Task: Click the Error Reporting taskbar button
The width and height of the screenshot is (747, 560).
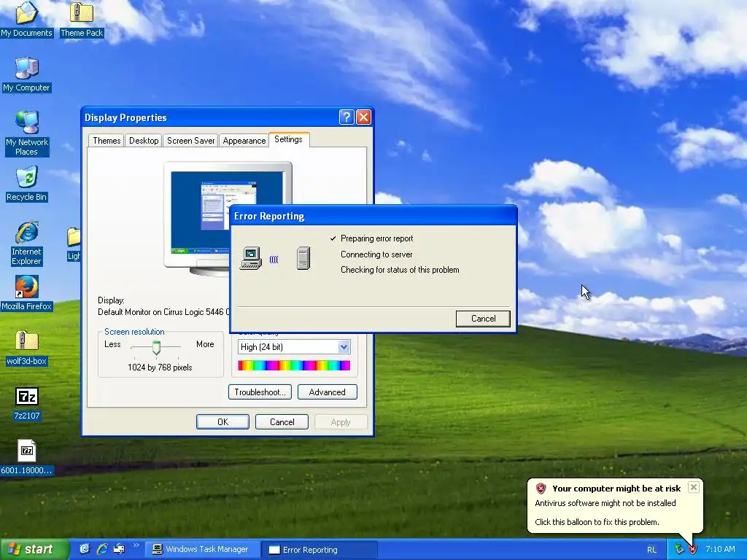Action: click(x=320, y=550)
